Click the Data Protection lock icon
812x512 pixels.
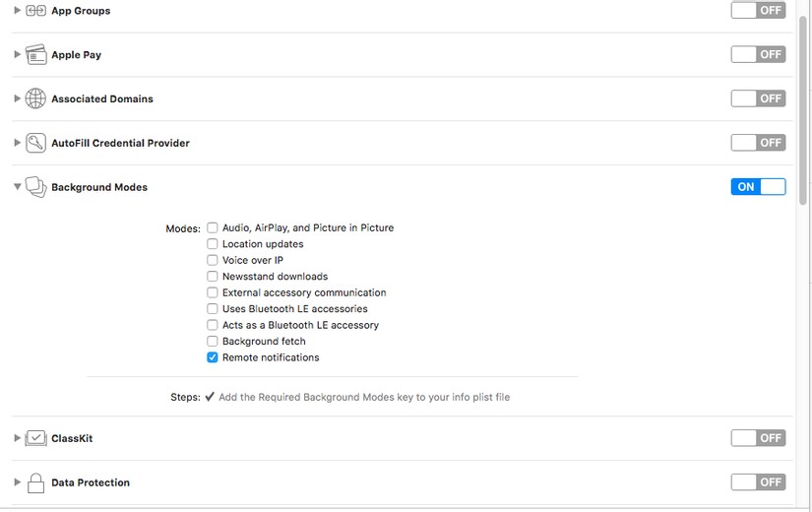coord(35,482)
